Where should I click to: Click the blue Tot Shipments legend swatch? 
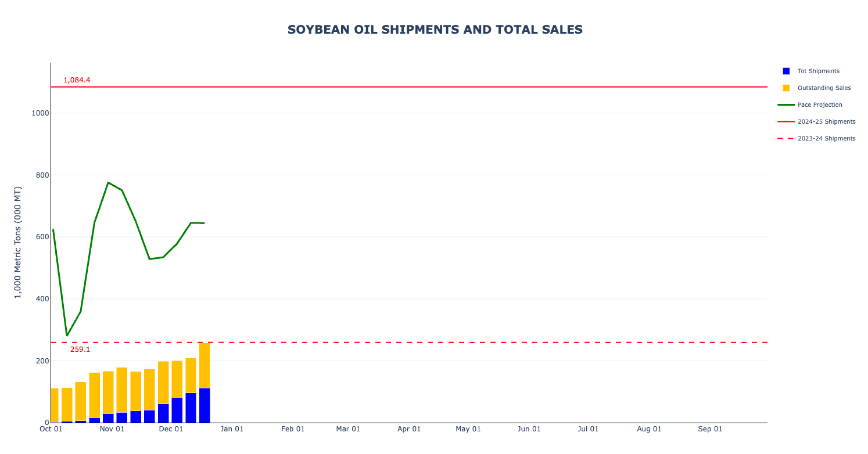pyautogui.click(x=786, y=71)
